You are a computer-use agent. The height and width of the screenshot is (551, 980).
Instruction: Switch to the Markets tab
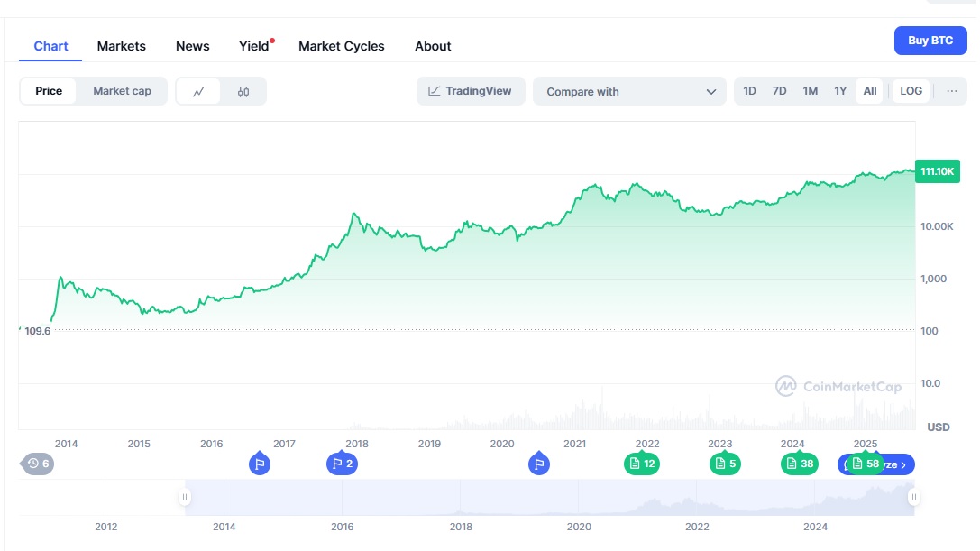(122, 46)
